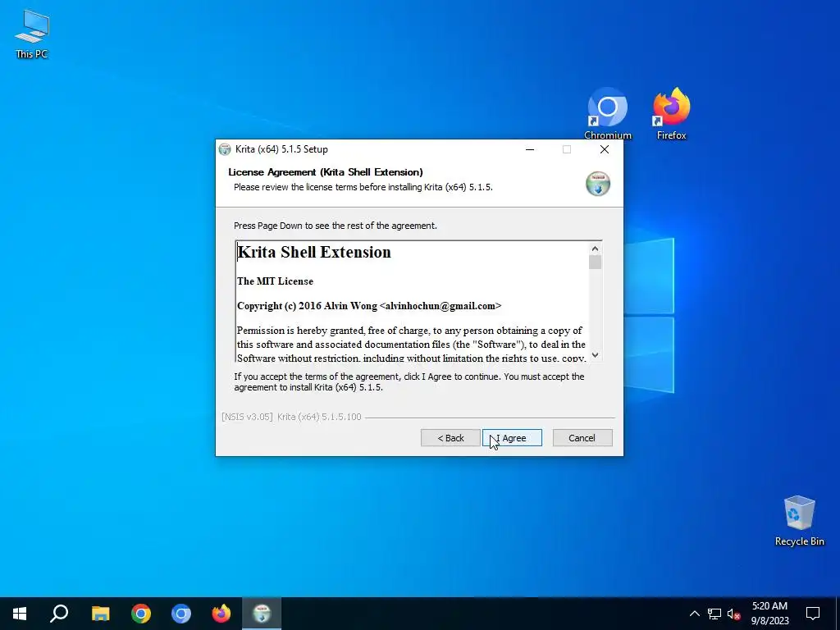Go back with the < Back button

coord(450,438)
